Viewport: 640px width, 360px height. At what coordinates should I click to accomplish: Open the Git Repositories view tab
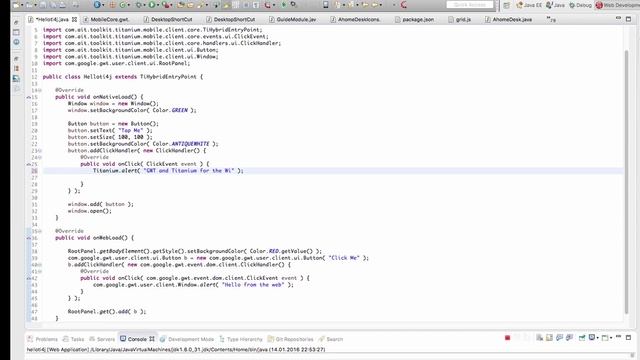291,339
